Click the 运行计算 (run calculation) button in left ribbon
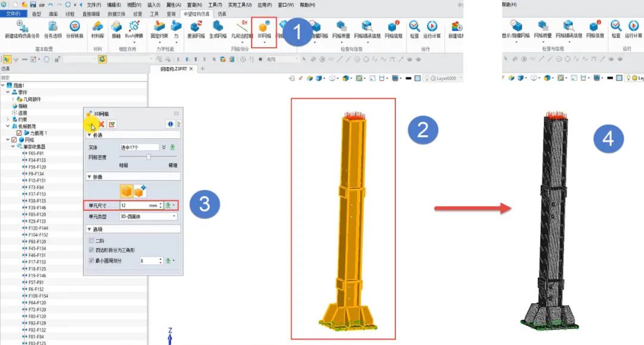Screen dimensions: 644x345 pyautogui.click(x=432, y=29)
